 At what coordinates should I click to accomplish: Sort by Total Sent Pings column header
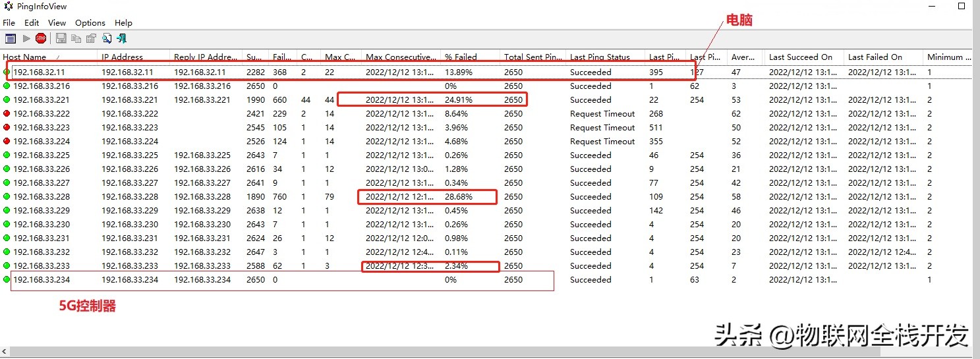point(533,57)
